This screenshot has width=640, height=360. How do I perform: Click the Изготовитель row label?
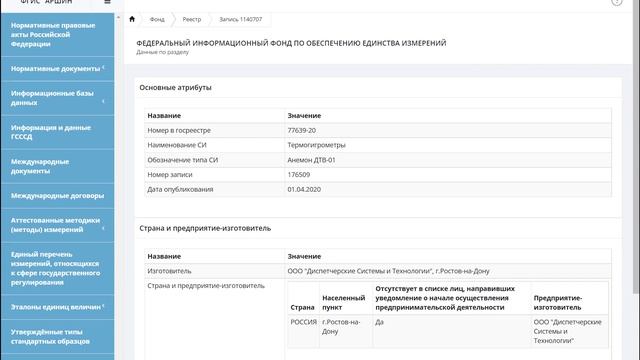coord(169,271)
